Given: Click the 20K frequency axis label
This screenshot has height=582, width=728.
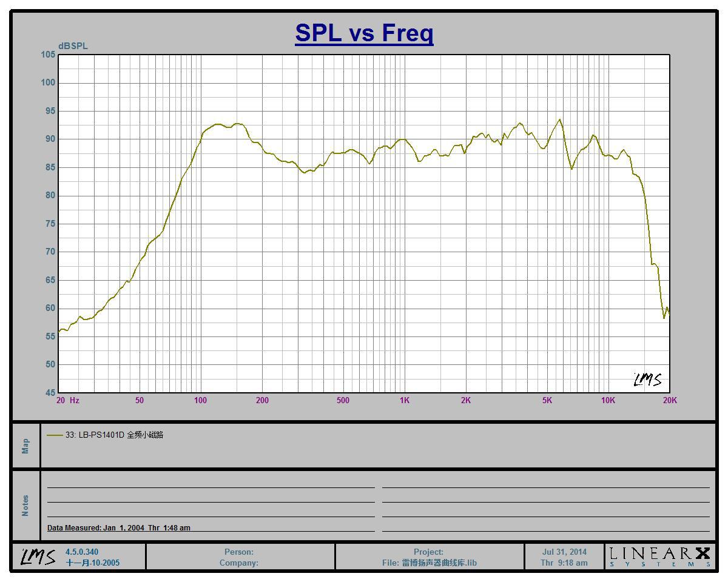Looking at the screenshot, I should (670, 400).
